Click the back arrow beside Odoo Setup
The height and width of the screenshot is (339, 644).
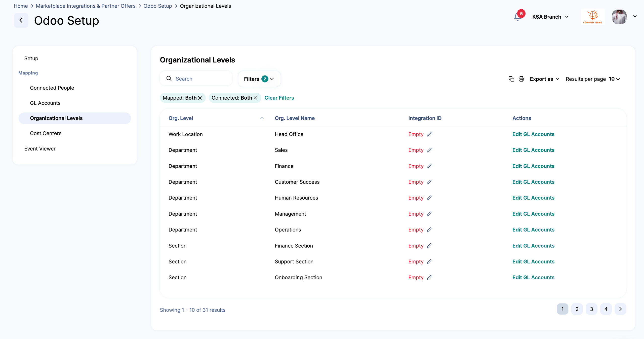point(21,20)
